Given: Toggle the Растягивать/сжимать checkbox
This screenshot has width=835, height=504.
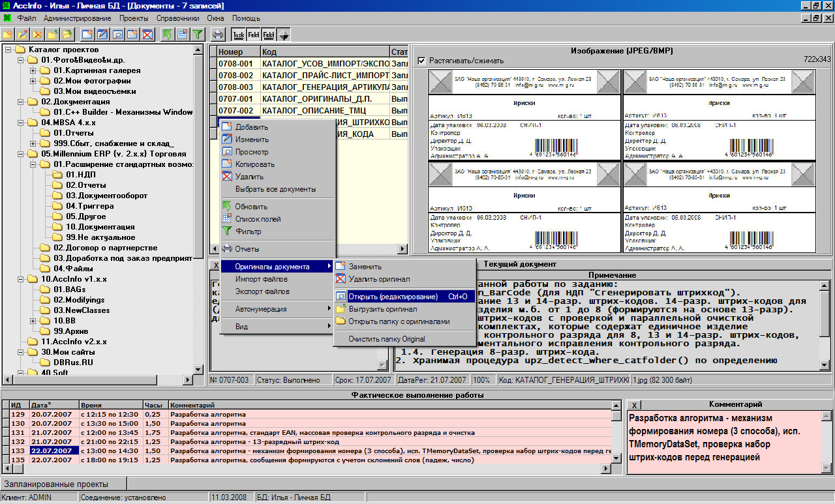Looking at the screenshot, I should (x=421, y=61).
